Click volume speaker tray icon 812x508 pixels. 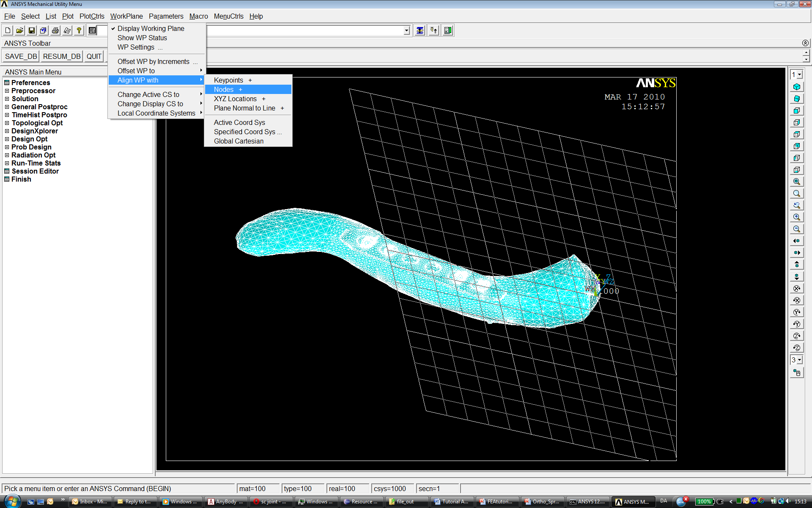(788, 501)
